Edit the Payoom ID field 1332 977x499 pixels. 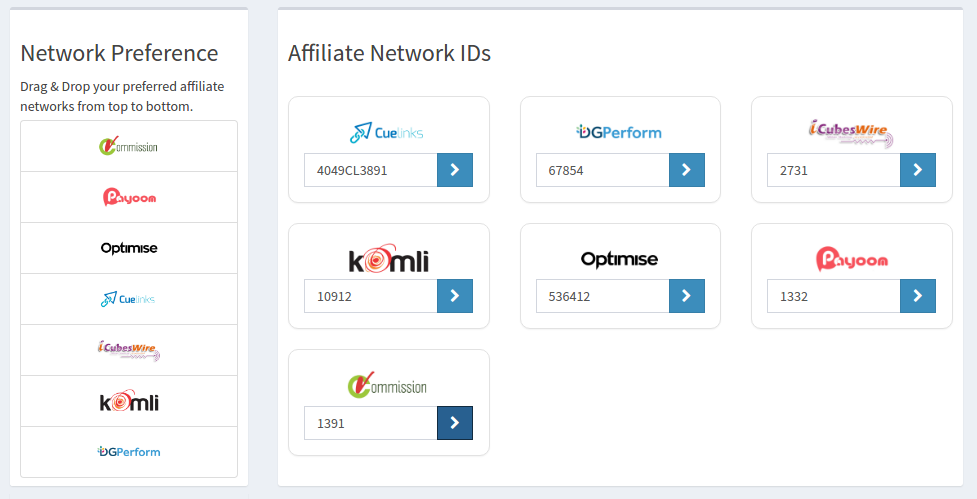834,296
